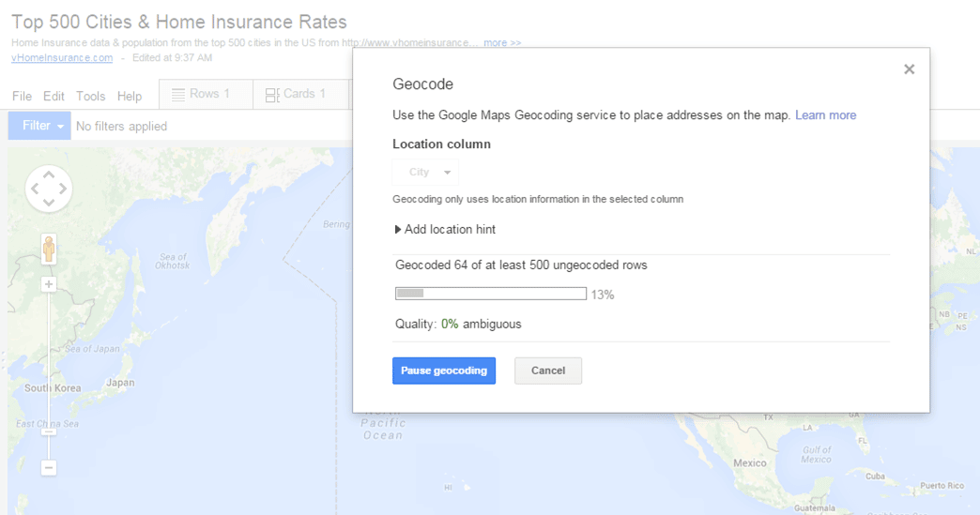
Task: Click the Gulf of Mexico map label
Action: tap(817, 454)
